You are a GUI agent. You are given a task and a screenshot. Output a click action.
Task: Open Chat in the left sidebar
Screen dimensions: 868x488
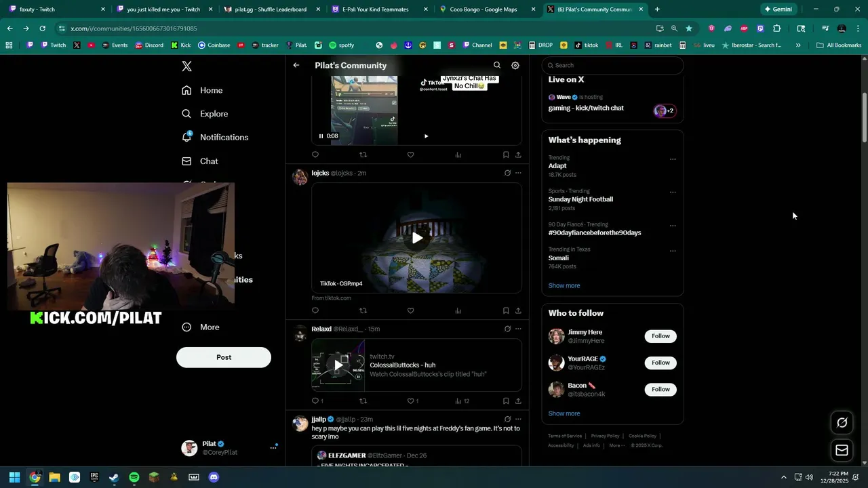(x=200, y=161)
